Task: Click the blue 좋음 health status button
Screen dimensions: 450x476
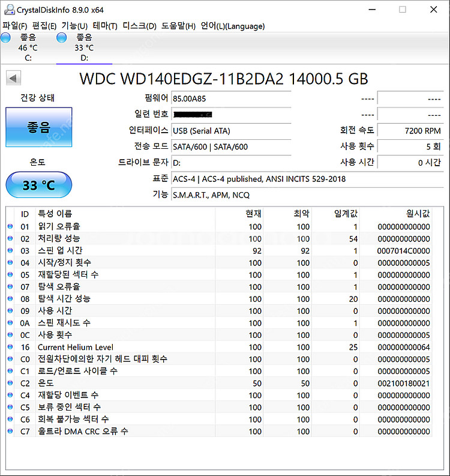Action: point(39,127)
